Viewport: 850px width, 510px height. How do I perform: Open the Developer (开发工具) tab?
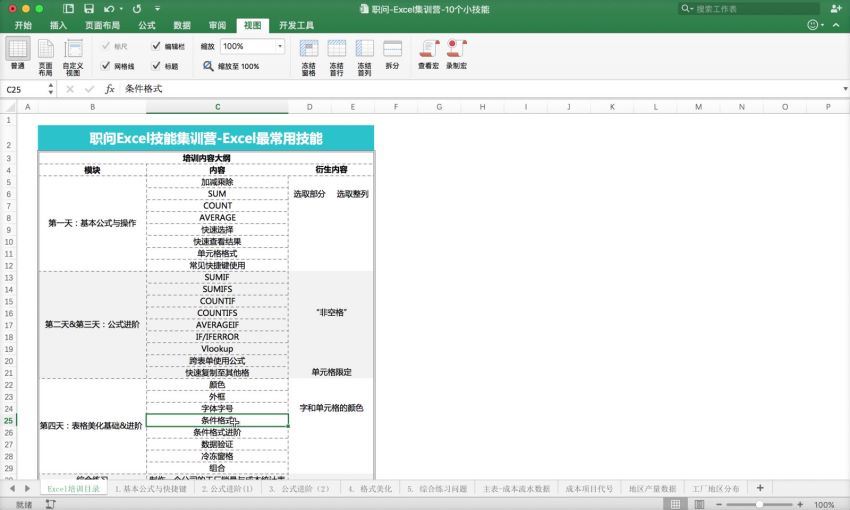coord(296,25)
